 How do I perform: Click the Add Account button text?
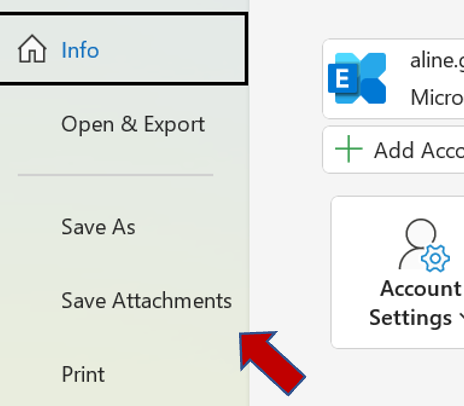419,150
